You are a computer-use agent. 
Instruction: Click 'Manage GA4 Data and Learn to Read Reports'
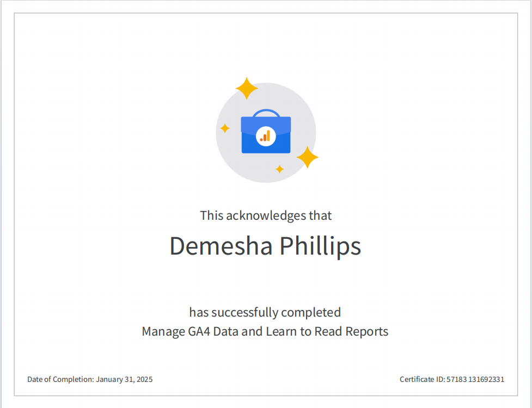click(265, 331)
